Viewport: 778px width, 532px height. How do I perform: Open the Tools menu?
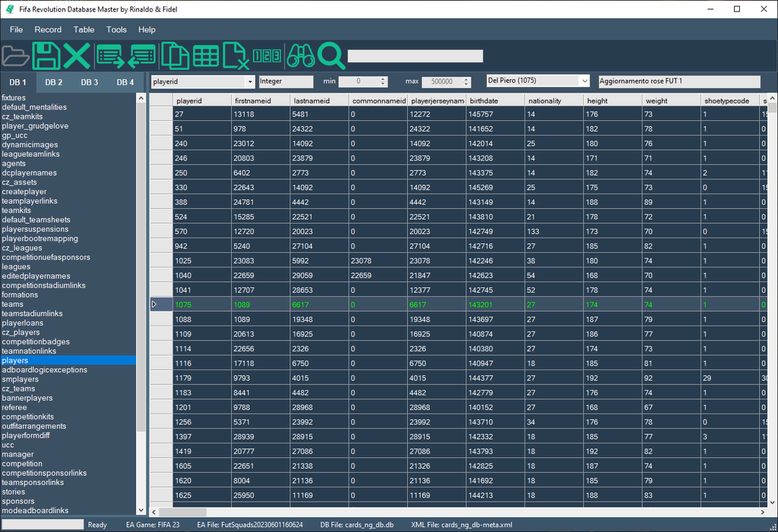(116, 30)
